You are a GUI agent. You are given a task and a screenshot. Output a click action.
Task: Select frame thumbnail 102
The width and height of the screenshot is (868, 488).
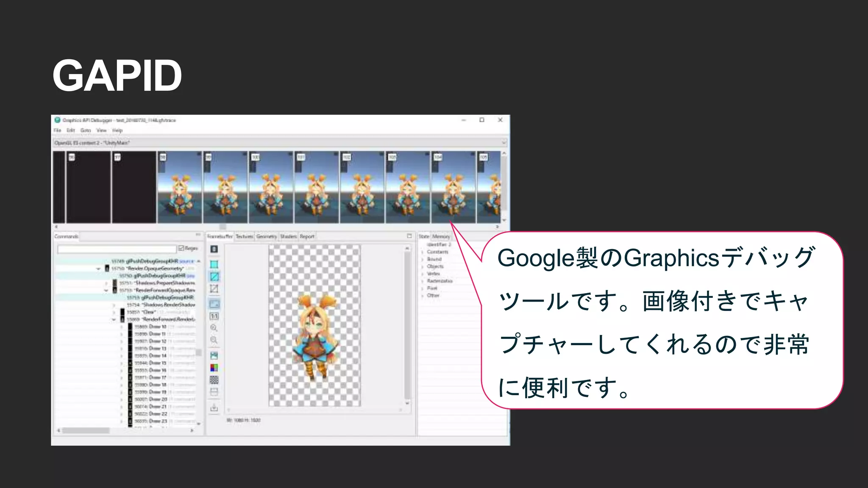pos(362,187)
